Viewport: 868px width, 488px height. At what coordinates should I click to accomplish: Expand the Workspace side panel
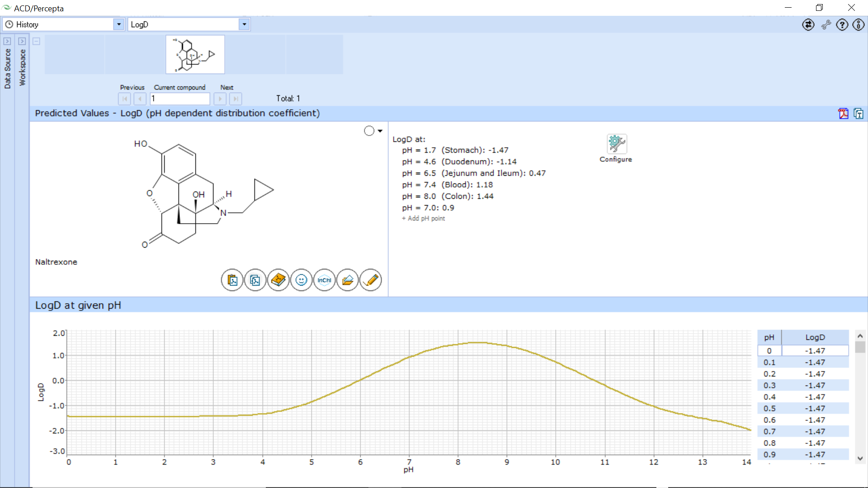pyautogui.click(x=22, y=41)
